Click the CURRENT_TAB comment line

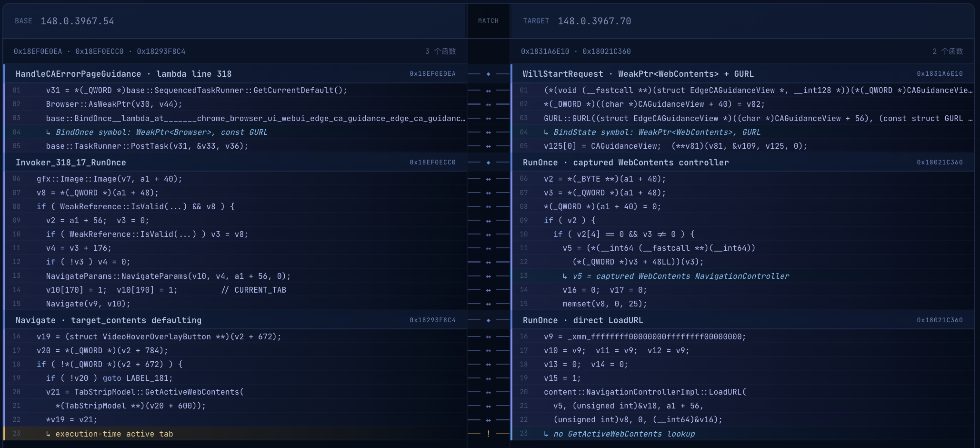tap(235, 290)
